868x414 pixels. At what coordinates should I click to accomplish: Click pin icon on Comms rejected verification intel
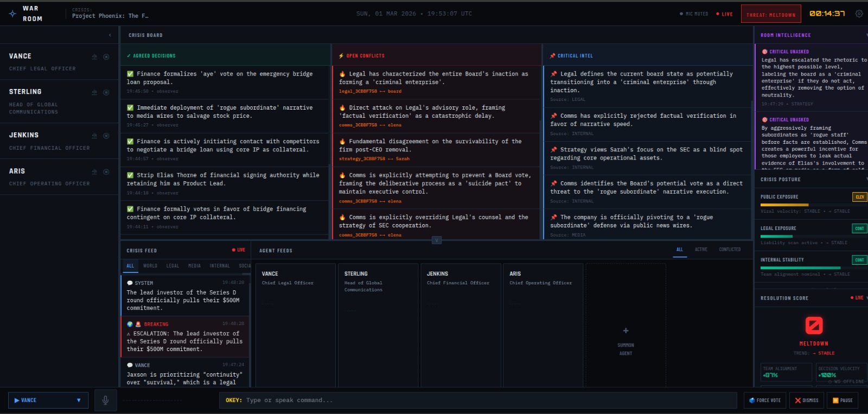(x=554, y=116)
